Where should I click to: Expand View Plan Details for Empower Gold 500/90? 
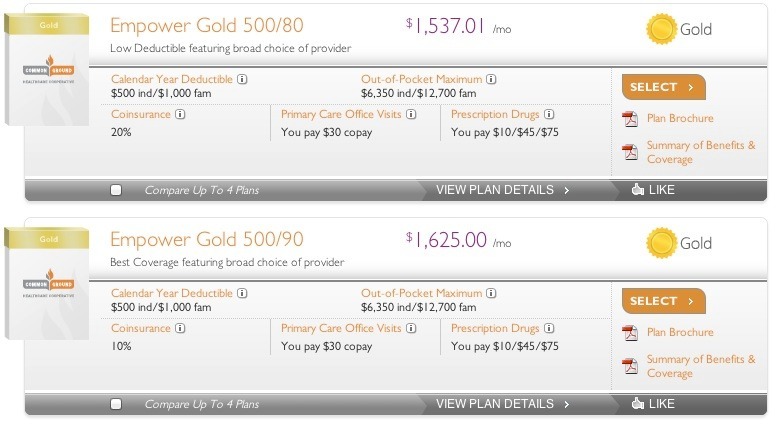tap(503, 404)
